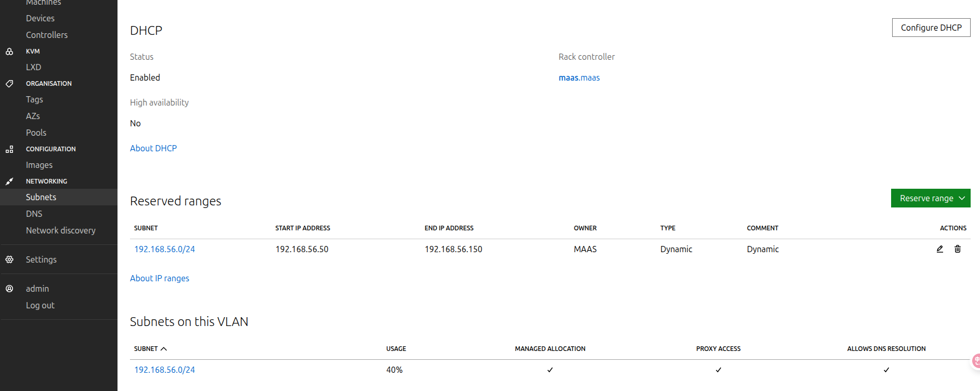Click the delete trash icon for reserved range

click(x=957, y=249)
